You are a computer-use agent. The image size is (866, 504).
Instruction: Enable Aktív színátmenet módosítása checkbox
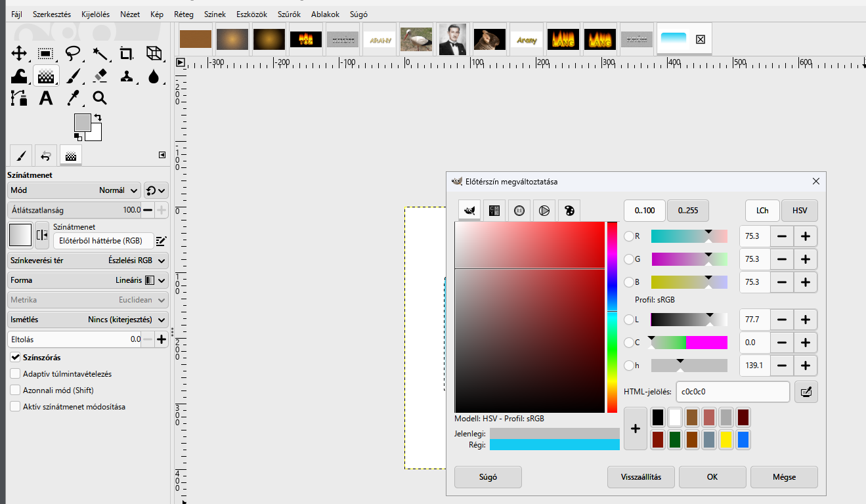(x=15, y=407)
